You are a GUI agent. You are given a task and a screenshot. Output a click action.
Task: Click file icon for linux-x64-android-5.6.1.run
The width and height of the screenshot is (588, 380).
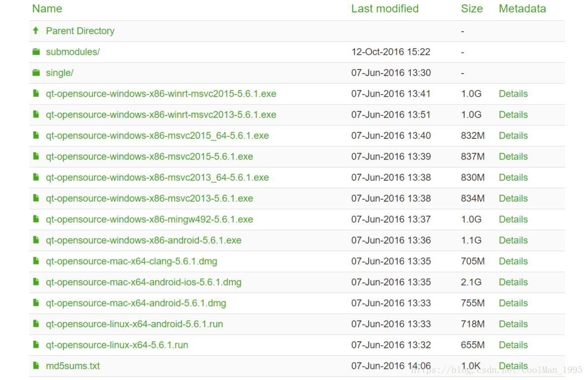coord(36,324)
